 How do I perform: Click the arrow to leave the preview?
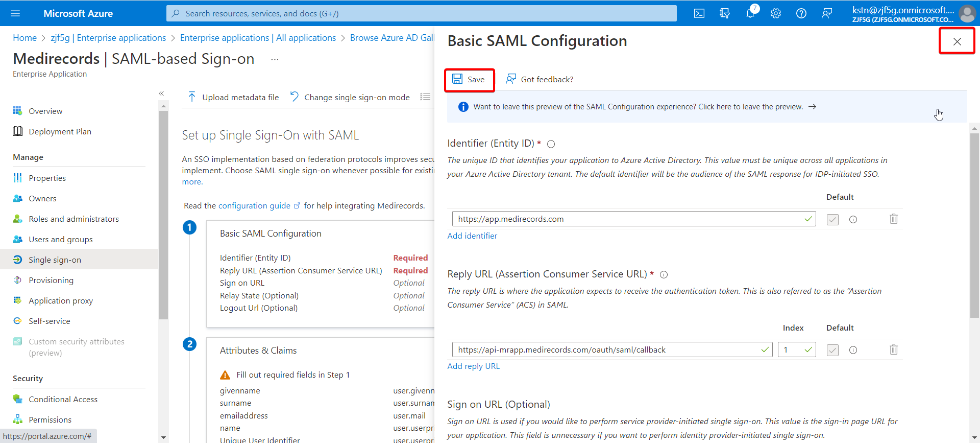click(x=812, y=107)
